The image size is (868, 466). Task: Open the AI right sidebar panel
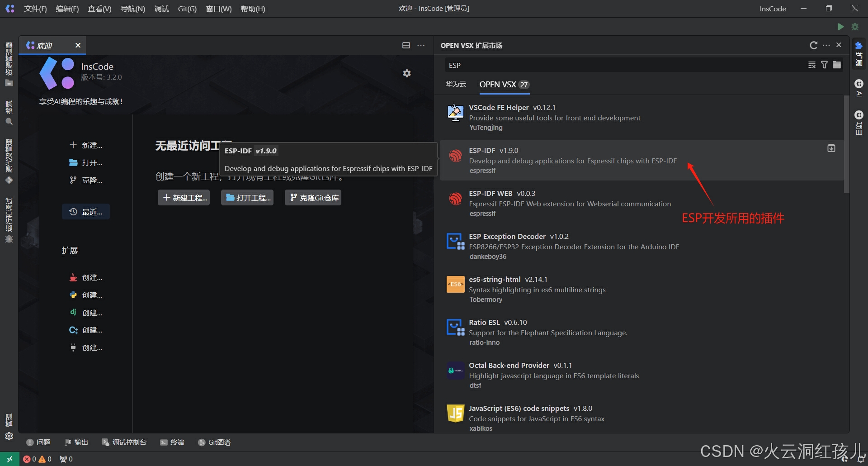click(859, 88)
